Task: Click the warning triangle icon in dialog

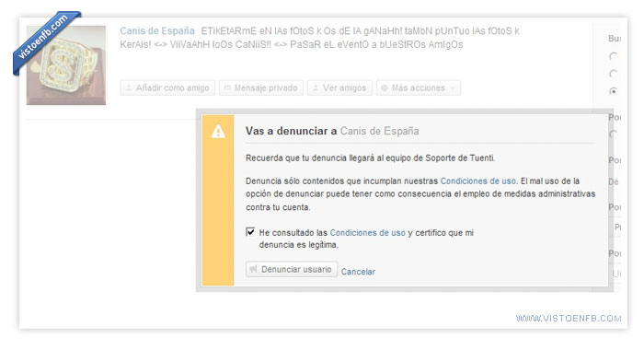Action: 218,132
